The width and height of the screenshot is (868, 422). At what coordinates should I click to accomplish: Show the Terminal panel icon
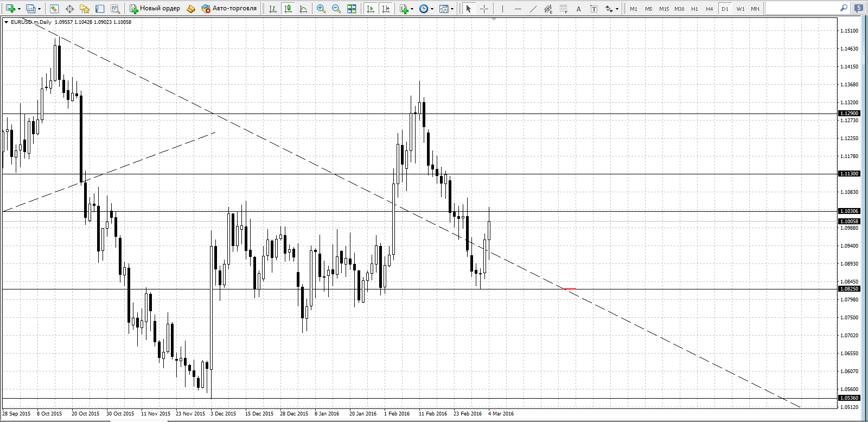[100, 9]
